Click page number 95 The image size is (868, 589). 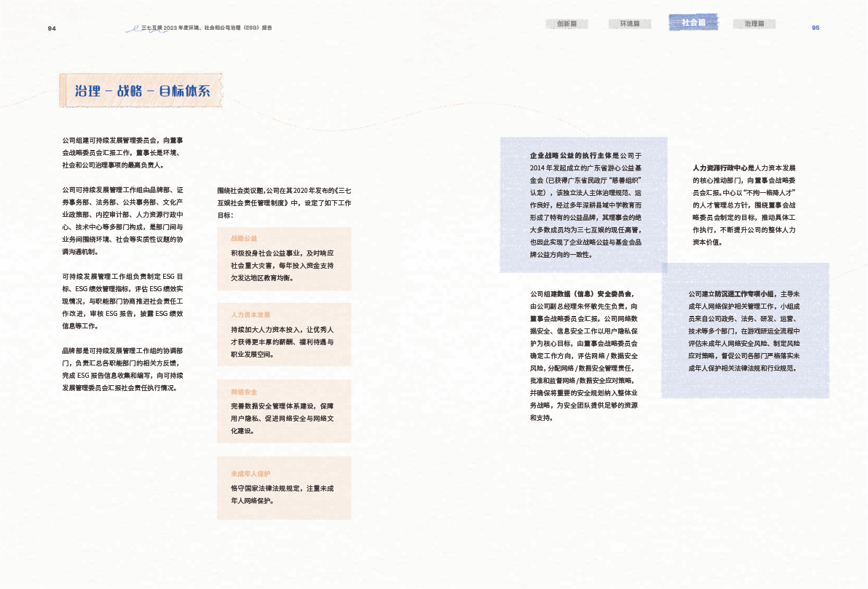pyautogui.click(x=816, y=28)
